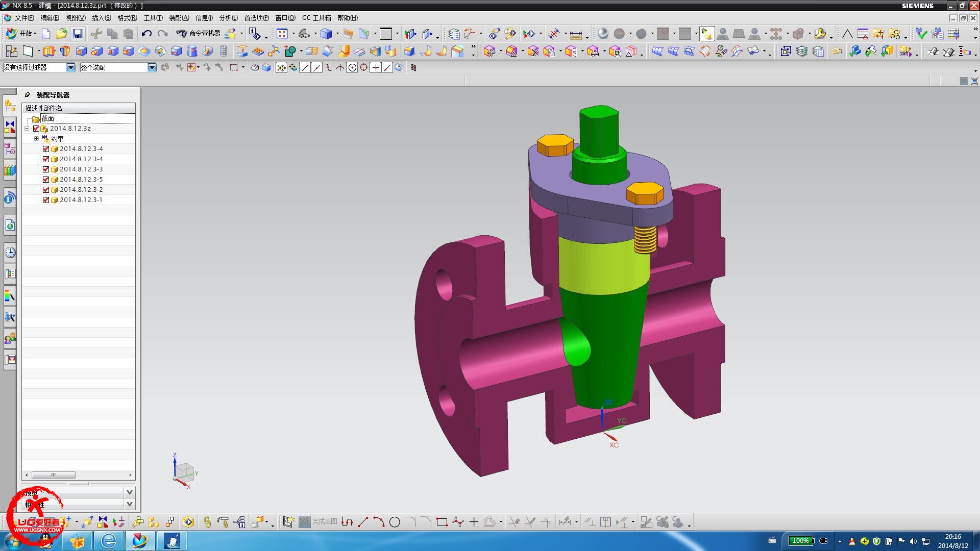Image resolution: width=980 pixels, height=551 pixels.
Task: Click the Measure distance icon
Action: [576, 34]
